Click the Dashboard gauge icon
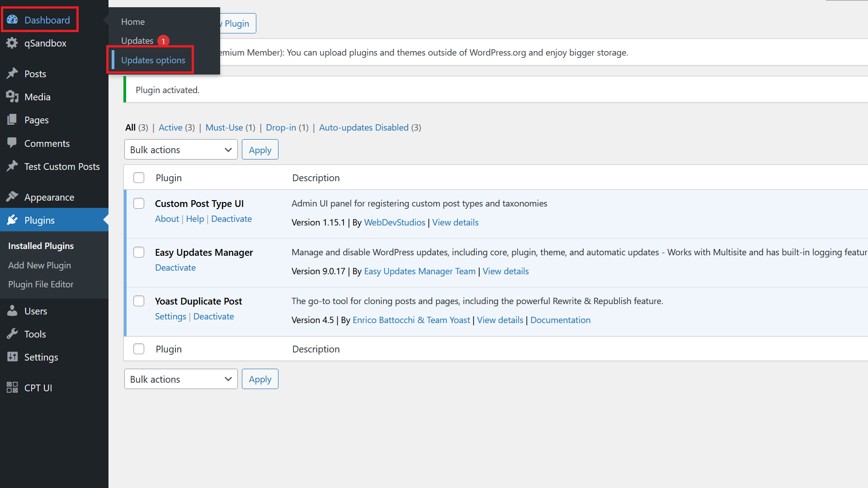The image size is (868, 488). pyautogui.click(x=12, y=20)
